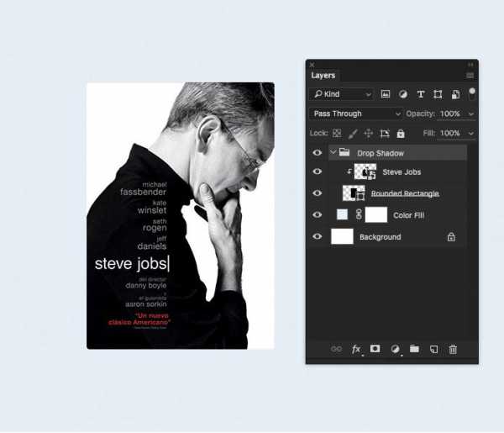Open the Kind filter dropdown
This screenshot has width=504, height=433.
(341, 94)
